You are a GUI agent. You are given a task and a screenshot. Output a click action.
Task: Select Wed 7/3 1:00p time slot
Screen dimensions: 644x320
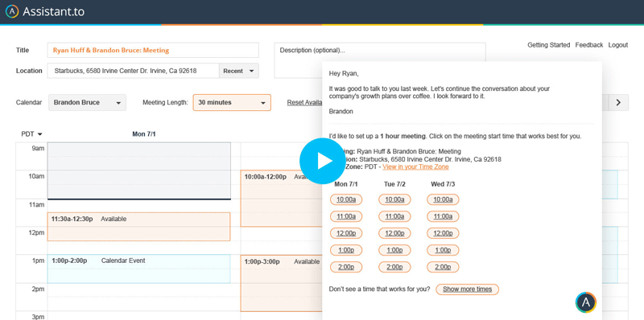point(443,250)
